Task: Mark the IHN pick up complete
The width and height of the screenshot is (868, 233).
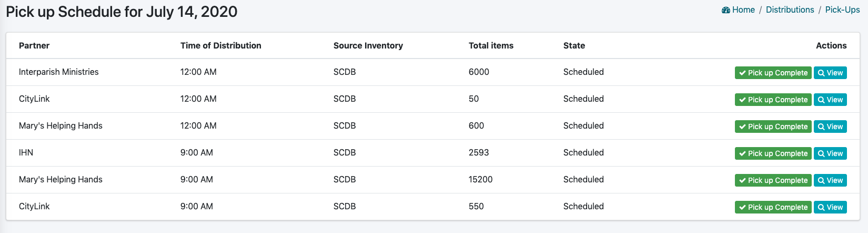Action: coord(773,153)
